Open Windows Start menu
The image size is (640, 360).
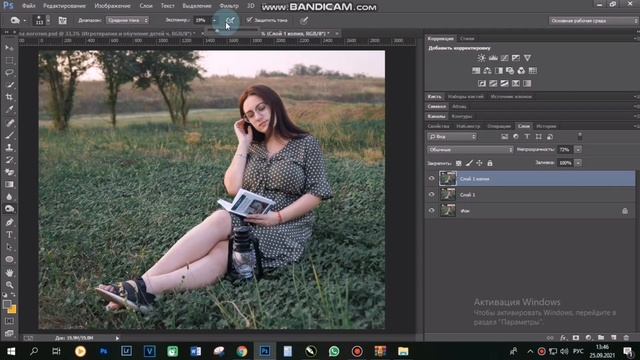coord(11,351)
